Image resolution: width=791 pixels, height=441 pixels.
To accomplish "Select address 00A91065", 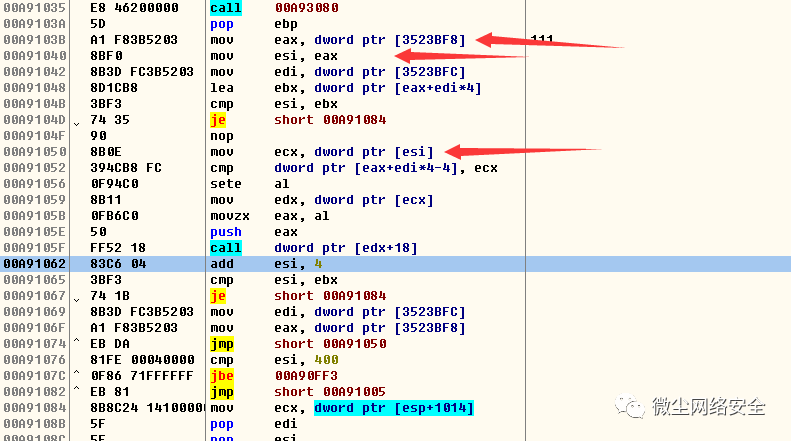I will pos(35,280).
